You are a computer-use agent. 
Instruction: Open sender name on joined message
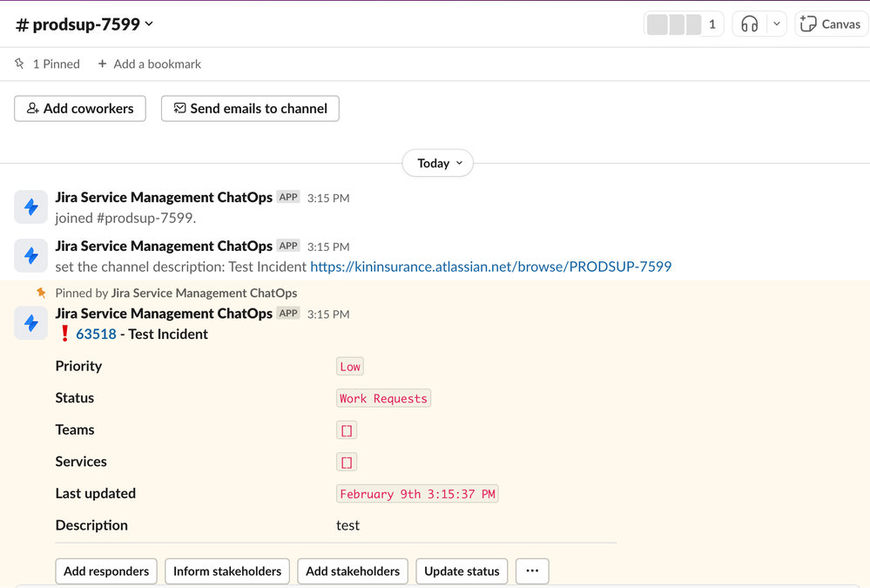164,197
